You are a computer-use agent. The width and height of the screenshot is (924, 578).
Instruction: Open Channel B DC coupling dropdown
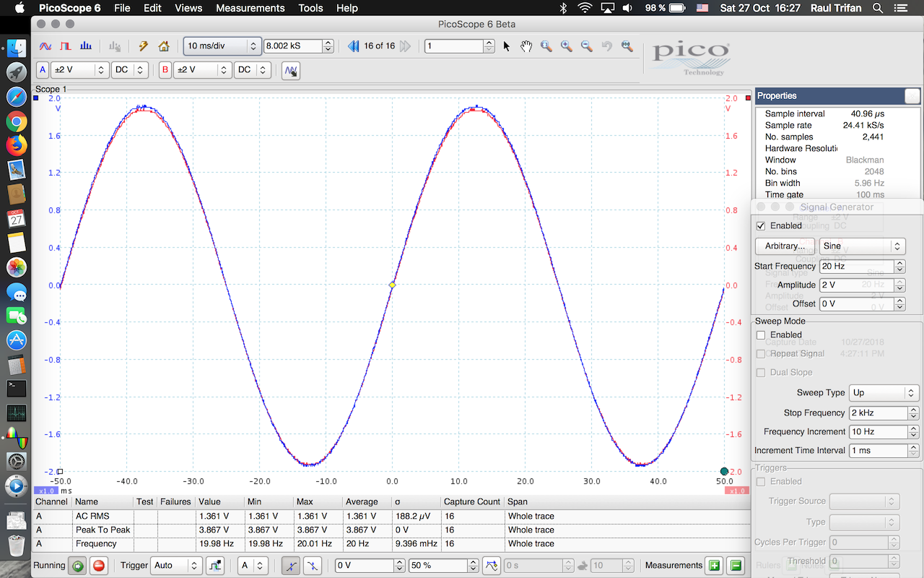click(x=253, y=70)
